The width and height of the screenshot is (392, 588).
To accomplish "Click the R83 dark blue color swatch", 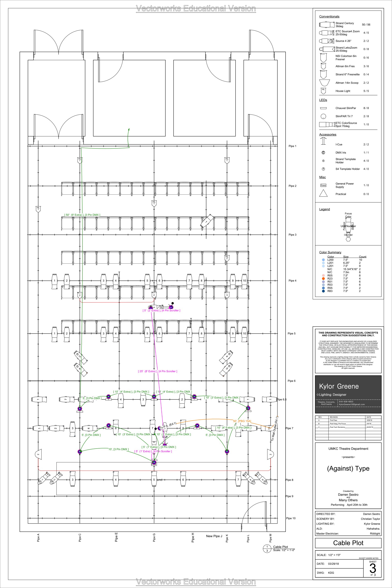I will [x=323, y=291].
